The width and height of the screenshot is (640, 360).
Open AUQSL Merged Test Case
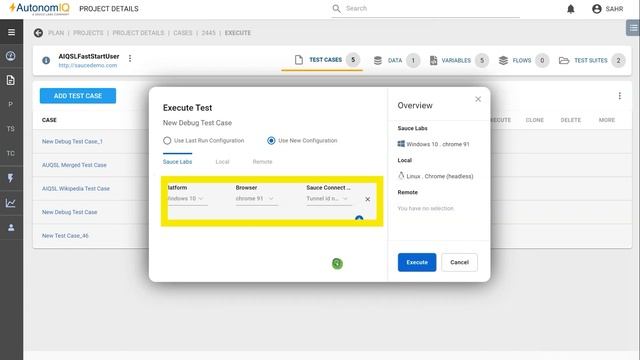point(74,165)
